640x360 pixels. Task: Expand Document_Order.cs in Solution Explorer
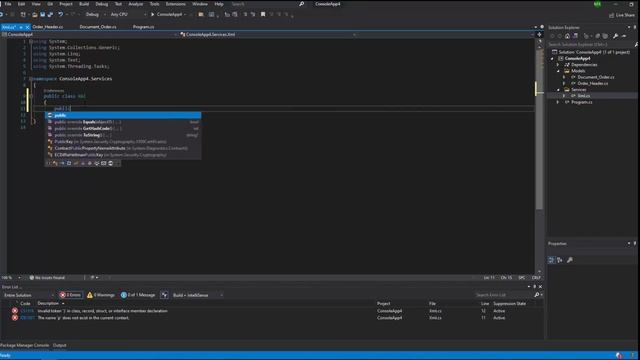564,77
